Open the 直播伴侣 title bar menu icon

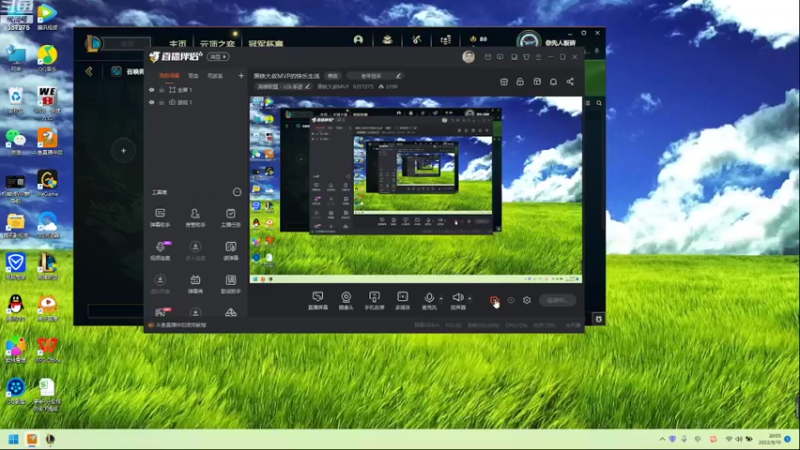[x=538, y=57]
